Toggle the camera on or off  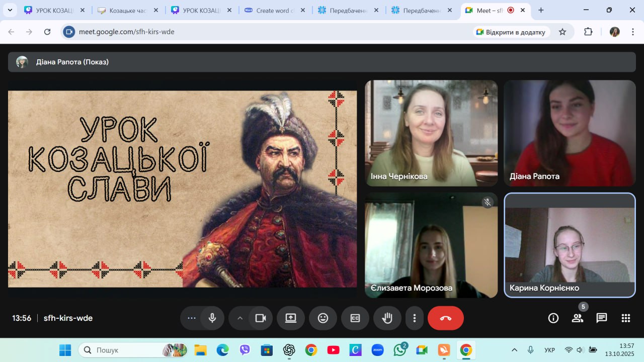pos(261,318)
